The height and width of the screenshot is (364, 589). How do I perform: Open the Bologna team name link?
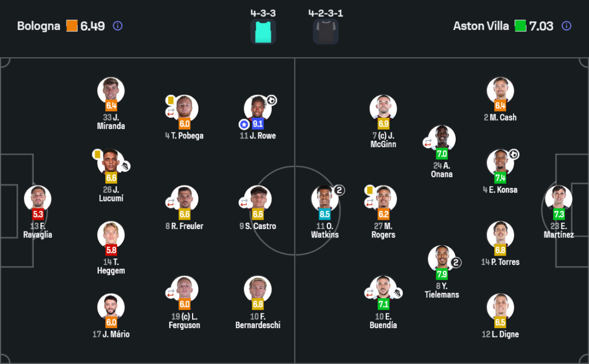(38, 26)
